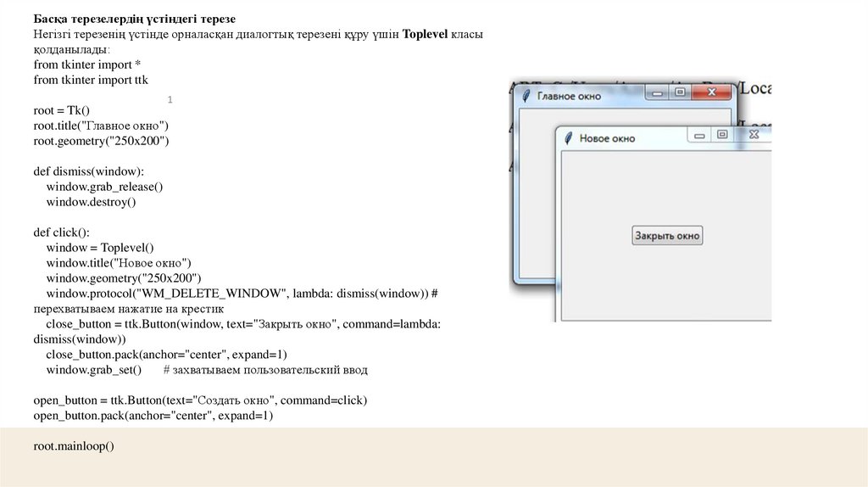This screenshot has width=868, height=487.
Task: Click line 'from tkinter import *'
Action: (87, 64)
